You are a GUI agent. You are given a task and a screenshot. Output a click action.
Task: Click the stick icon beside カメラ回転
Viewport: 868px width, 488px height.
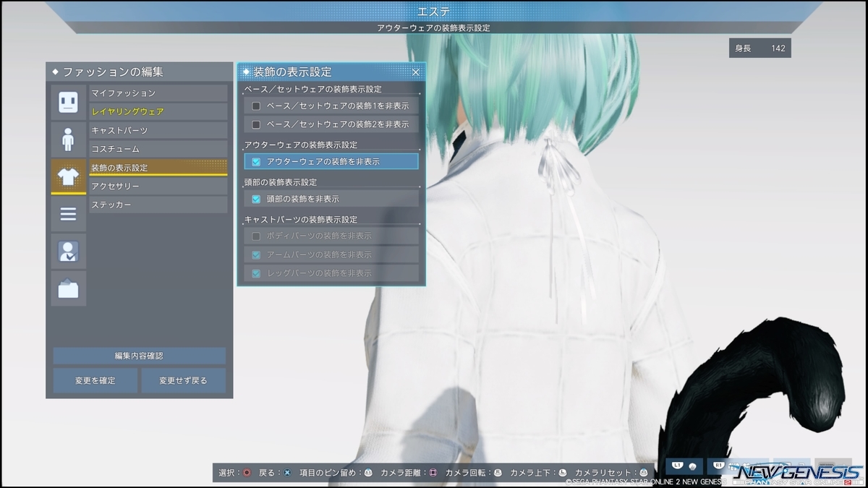click(x=498, y=473)
